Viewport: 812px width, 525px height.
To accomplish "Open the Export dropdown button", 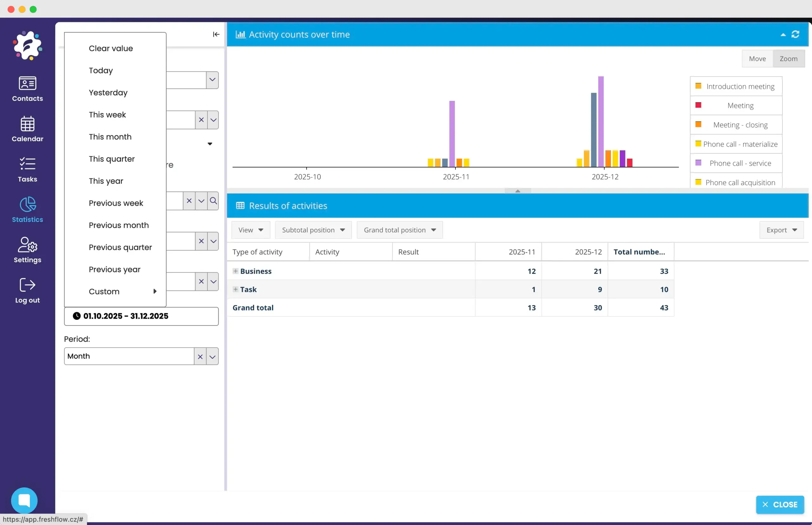I will click(781, 230).
